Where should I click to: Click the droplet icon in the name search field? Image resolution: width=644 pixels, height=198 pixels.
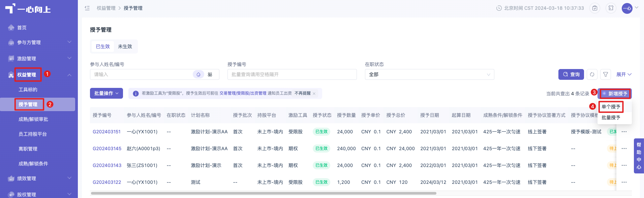pos(198,74)
